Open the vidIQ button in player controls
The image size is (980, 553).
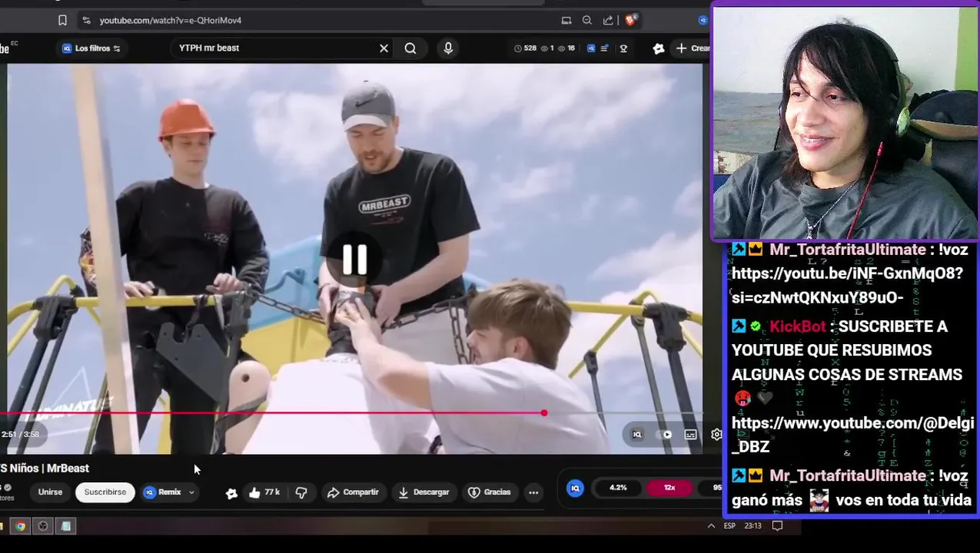(637, 435)
